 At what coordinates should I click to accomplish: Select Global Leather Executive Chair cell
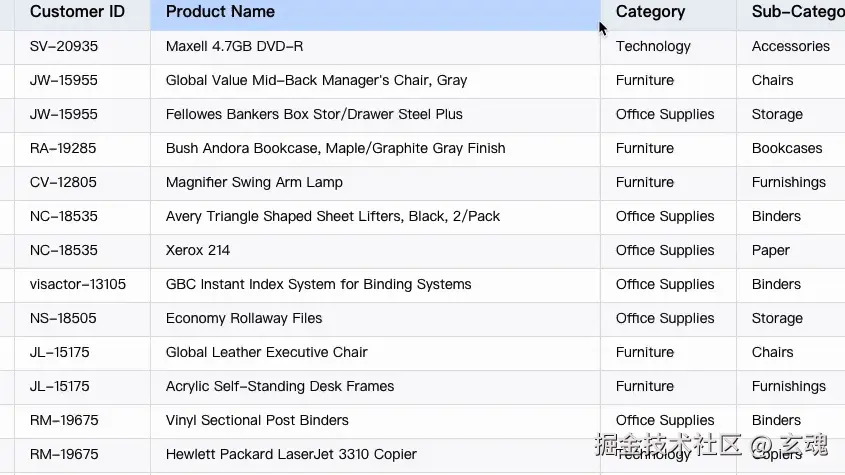coord(375,353)
